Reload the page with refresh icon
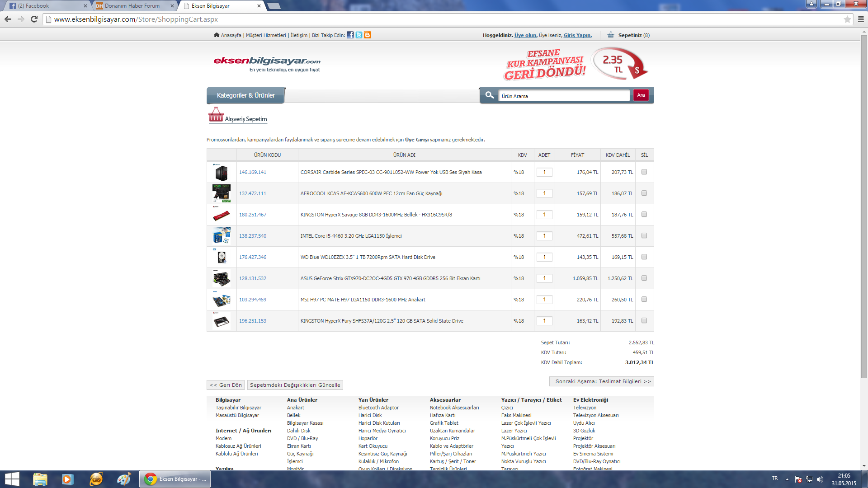Viewport: 868px width, 488px height. [x=34, y=19]
